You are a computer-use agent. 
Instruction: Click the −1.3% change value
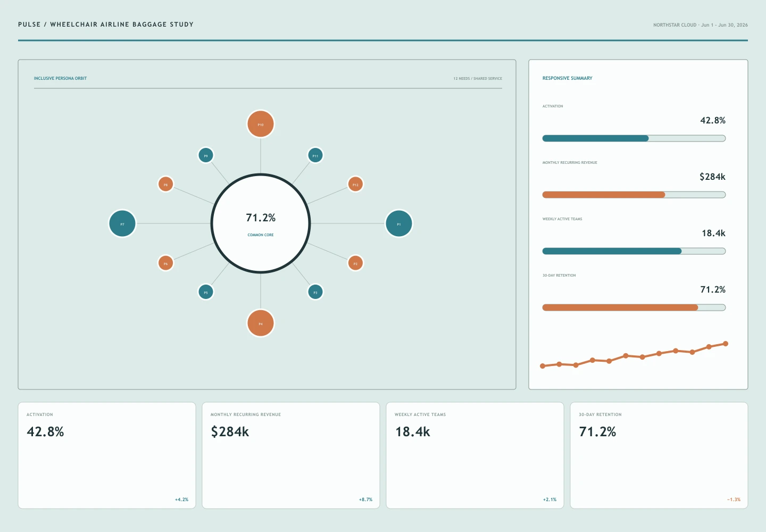(734, 500)
